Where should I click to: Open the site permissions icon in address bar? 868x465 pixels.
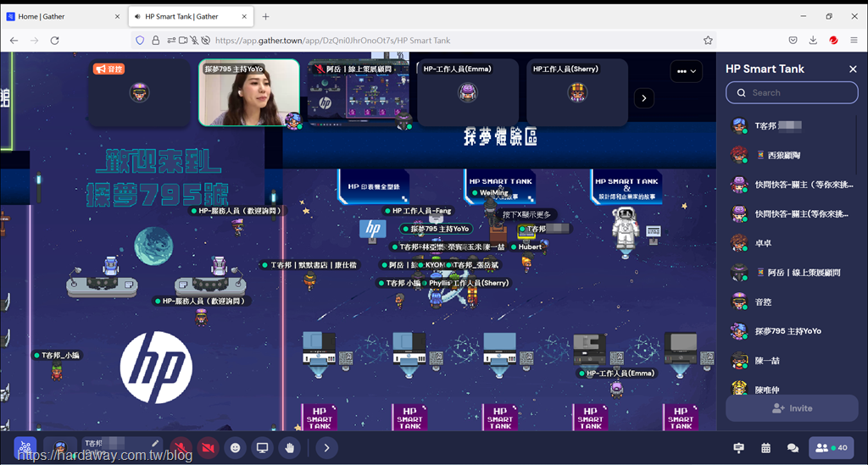[171, 41]
